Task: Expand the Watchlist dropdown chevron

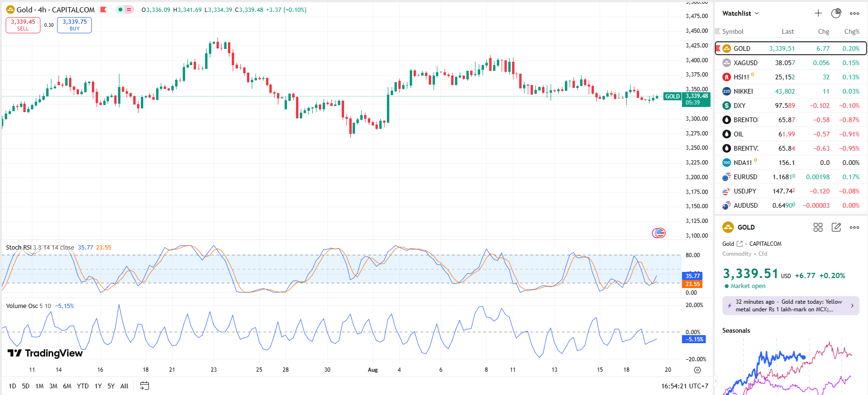Action: pyautogui.click(x=757, y=13)
